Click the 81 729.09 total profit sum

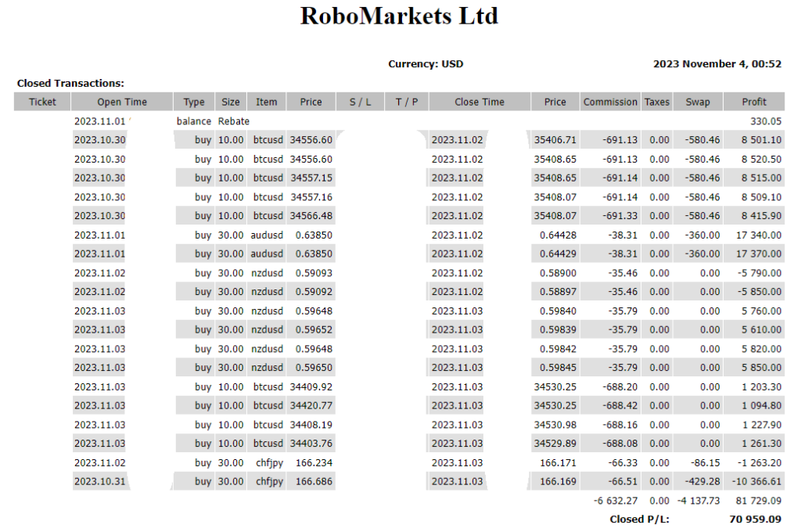point(757,501)
